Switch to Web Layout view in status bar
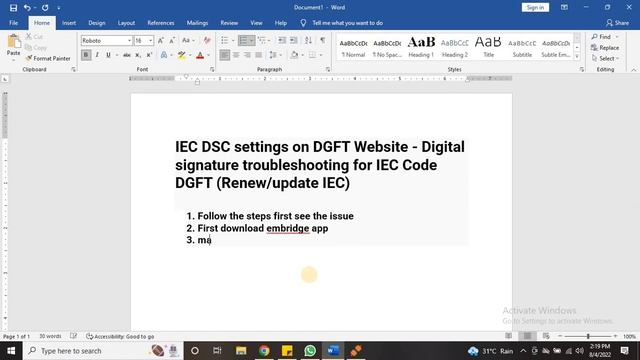Viewport: 640px width, 360px height. tap(546, 336)
